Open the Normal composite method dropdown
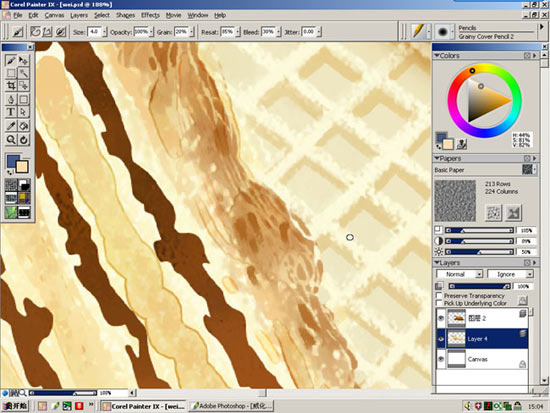 [460, 274]
